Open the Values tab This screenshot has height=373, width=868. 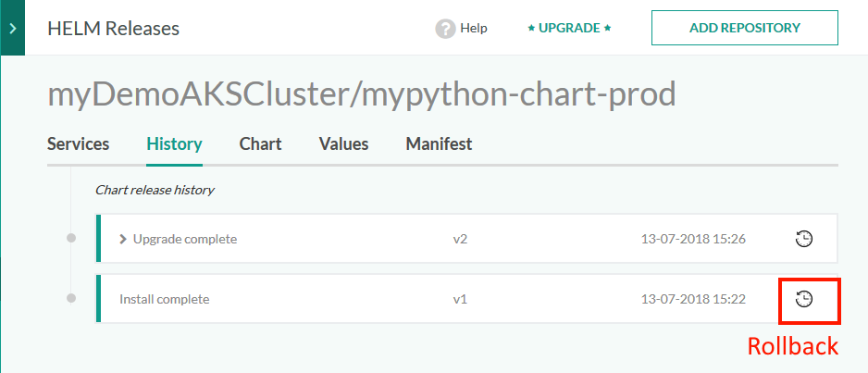coord(343,143)
